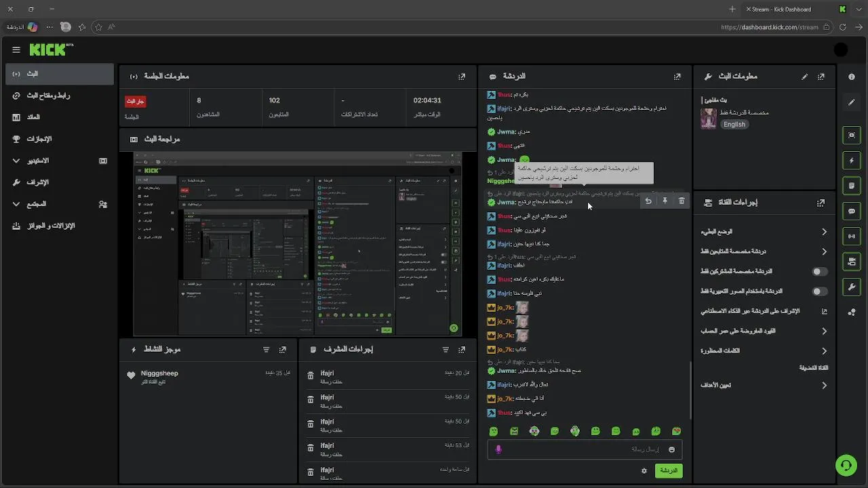The image size is (868, 488).
Task: Open the emoji picker in the message box
Action: tap(672, 449)
